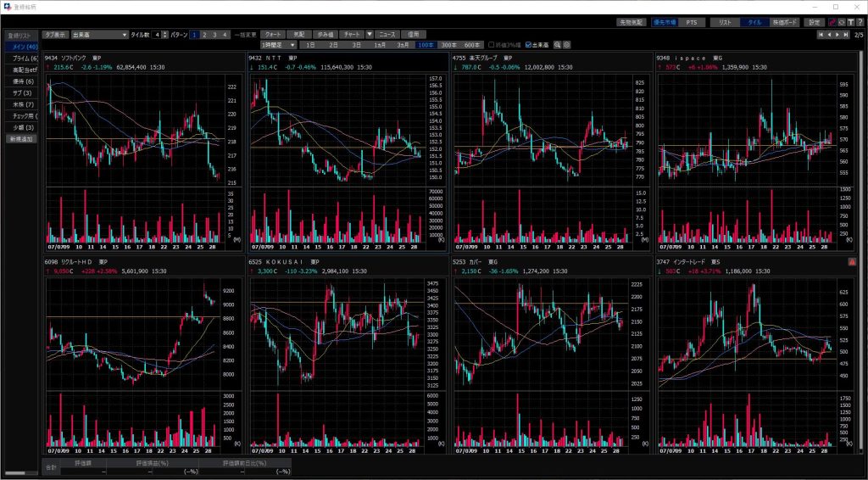Enable the 終値3%幅 checkbox

point(491,45)
